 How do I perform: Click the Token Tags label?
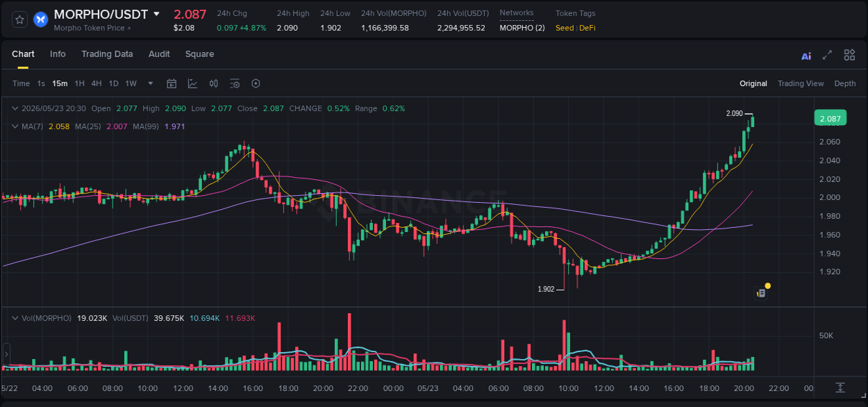(x=575, y=13)
